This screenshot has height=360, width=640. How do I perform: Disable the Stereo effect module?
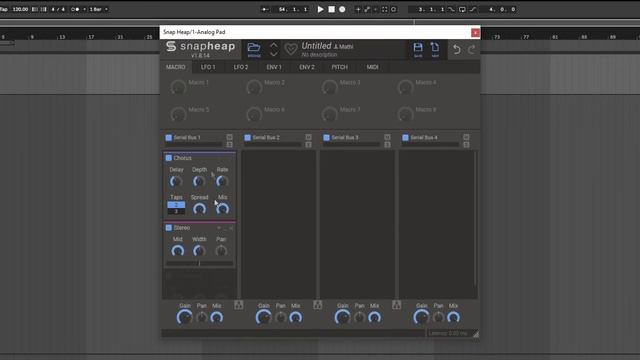pos(169,227)
